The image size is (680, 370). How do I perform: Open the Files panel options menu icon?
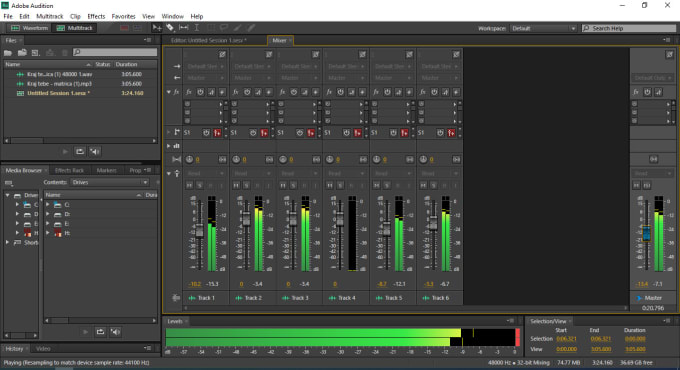148,40
